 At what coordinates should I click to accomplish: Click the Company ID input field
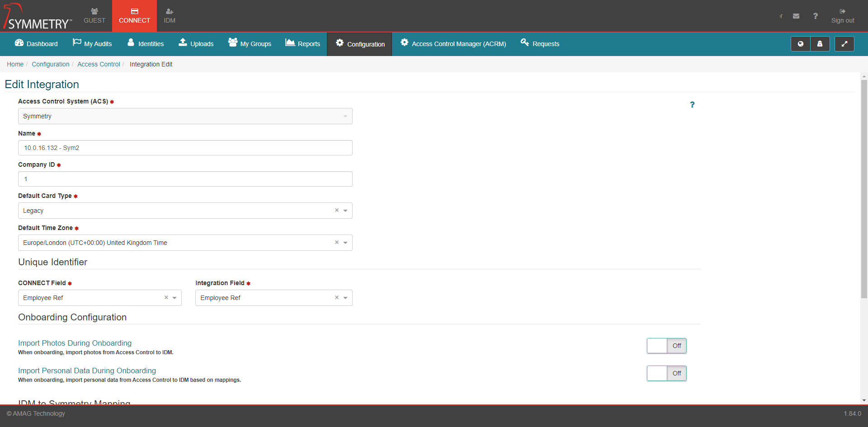click(185, 179)
